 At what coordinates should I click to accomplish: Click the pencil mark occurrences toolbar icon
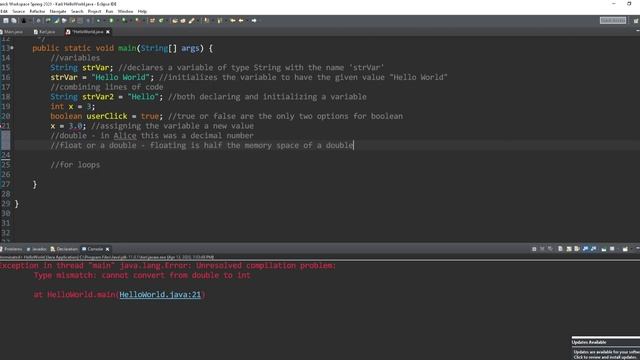pos(191,20)
